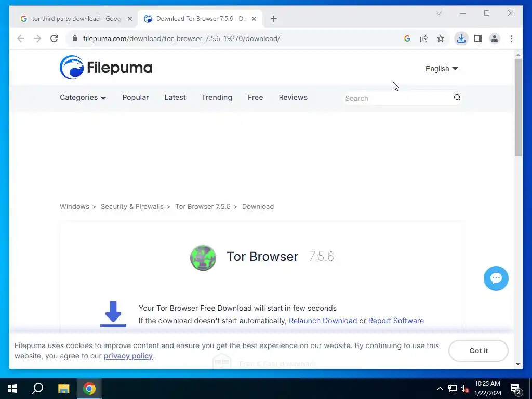The image size is (532, 399).
Task: Close the Google search tab
Action: 129,19
